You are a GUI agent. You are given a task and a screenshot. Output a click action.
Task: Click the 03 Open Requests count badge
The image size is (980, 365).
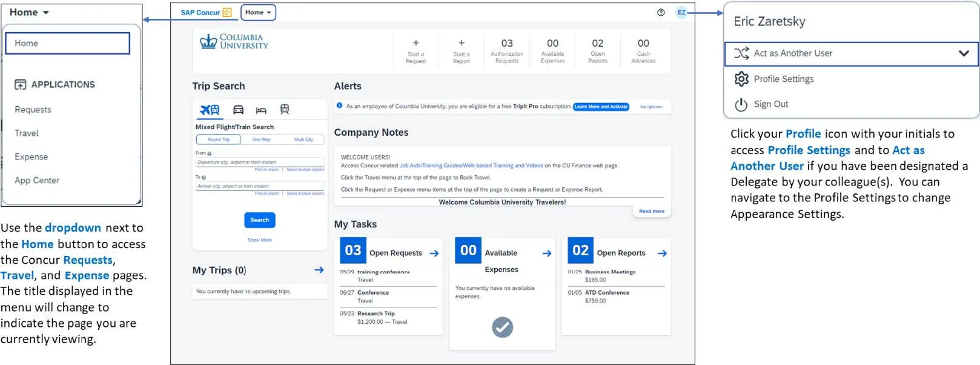(x=353, y=250)
